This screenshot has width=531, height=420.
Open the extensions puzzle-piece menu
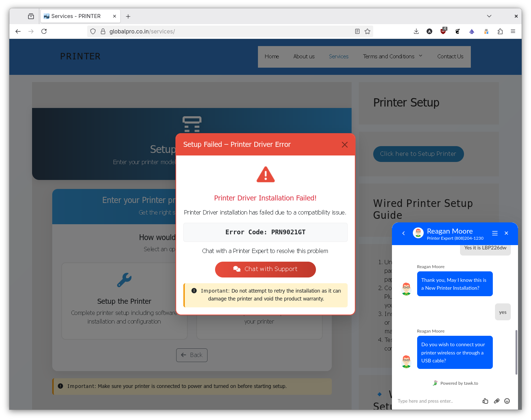500,31
